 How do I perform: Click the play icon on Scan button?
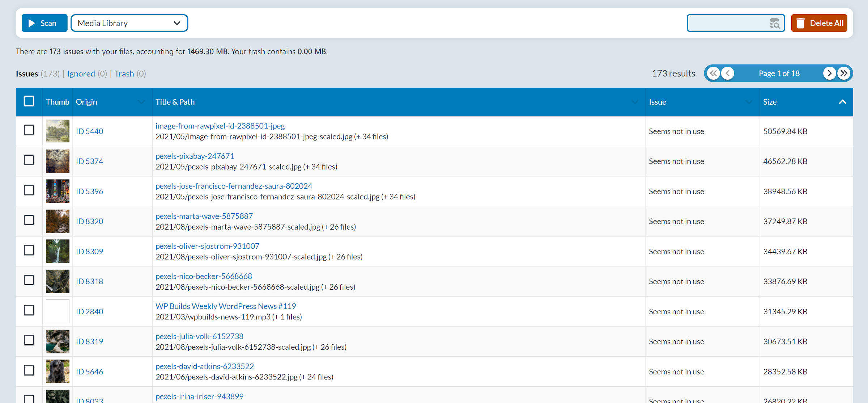pos(32,23)
